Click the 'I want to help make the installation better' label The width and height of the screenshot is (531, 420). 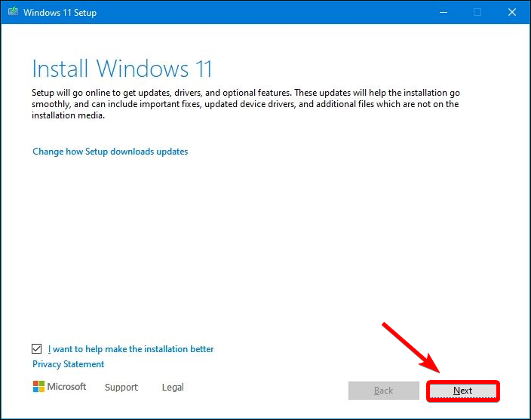pos(130,349)
